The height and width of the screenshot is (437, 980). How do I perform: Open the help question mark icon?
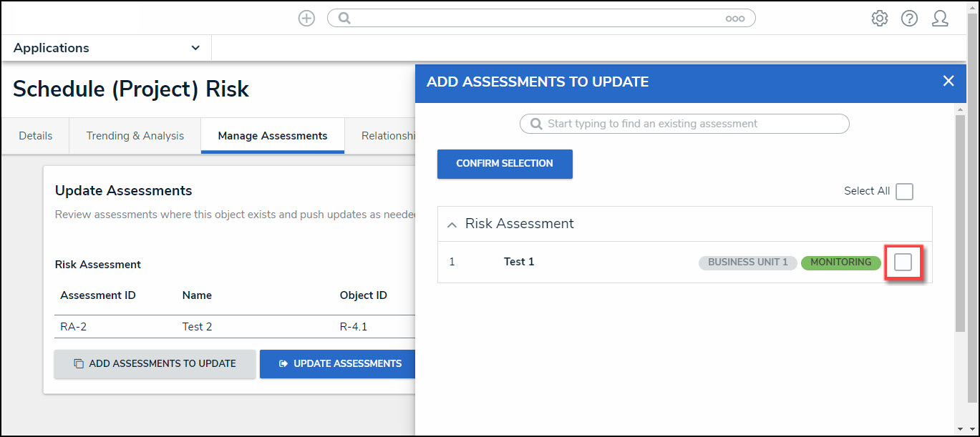909,19
